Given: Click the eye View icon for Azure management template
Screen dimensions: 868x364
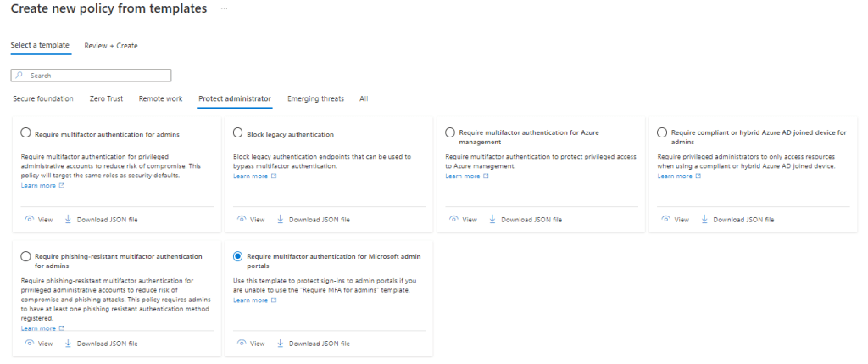Looking at the screenshot, I should (x=453, y=220).
